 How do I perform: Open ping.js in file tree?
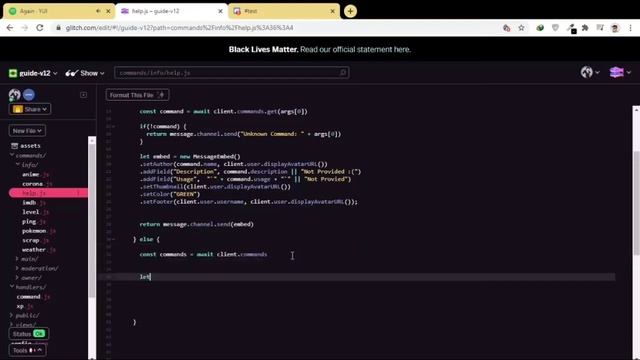(33, 221)
